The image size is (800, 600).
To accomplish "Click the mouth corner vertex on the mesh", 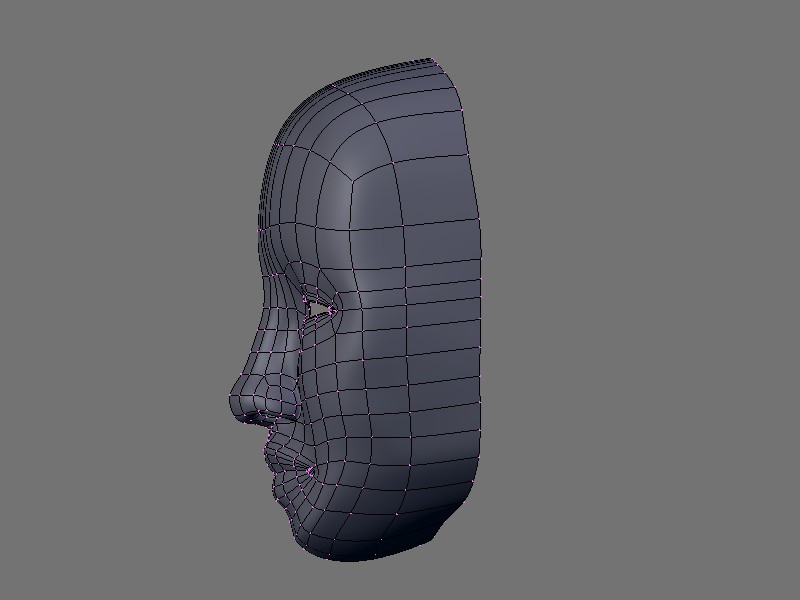I will pyautogui.click(x=310, y=470).
